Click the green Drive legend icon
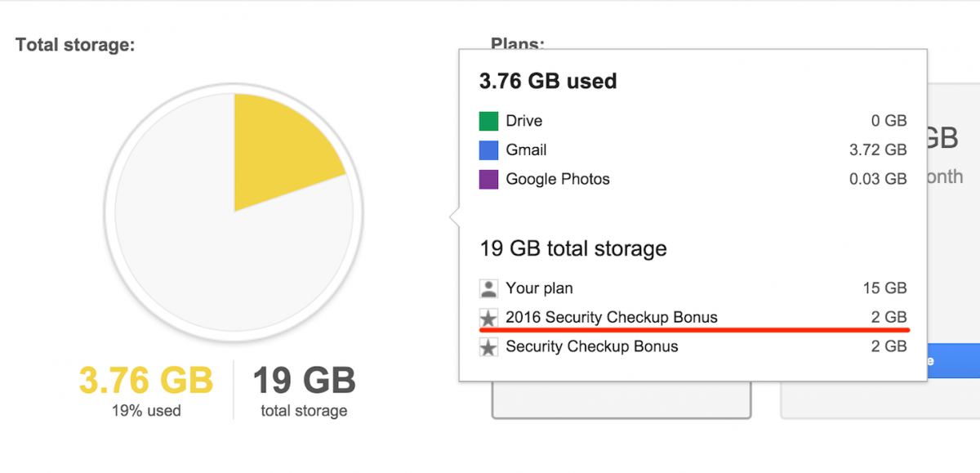Image resolution: width=980 pixels, height=473 pixels. tap(487, 120)
